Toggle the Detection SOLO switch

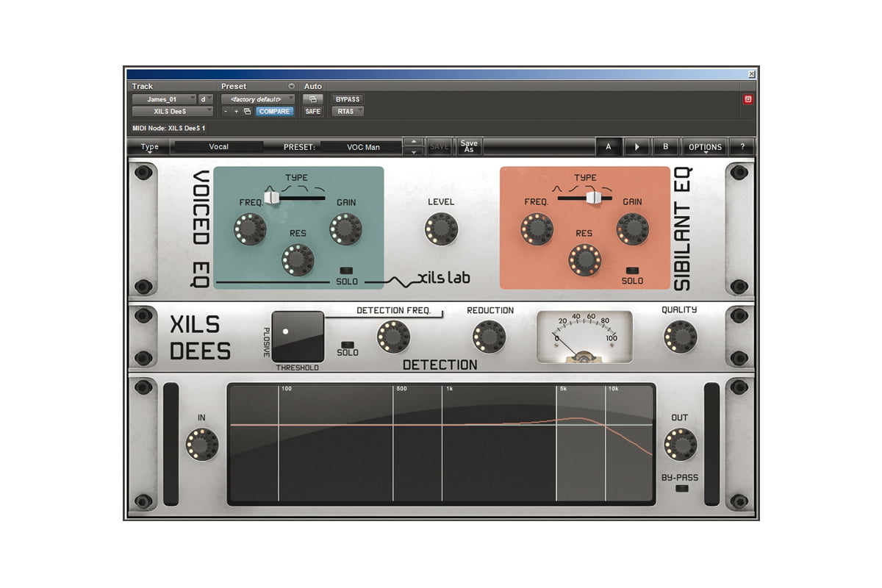[348, 344]
